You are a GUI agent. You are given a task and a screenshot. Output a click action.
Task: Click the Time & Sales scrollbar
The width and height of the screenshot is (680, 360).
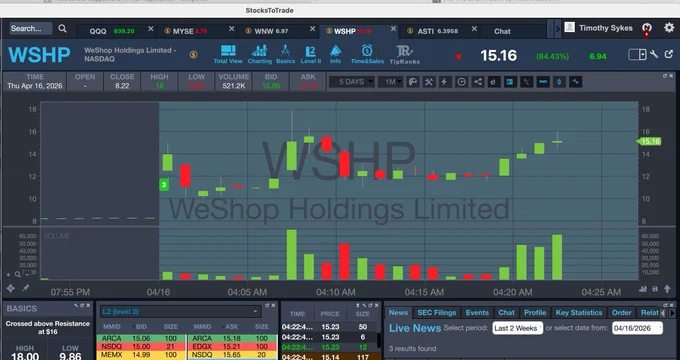point(379,340)
